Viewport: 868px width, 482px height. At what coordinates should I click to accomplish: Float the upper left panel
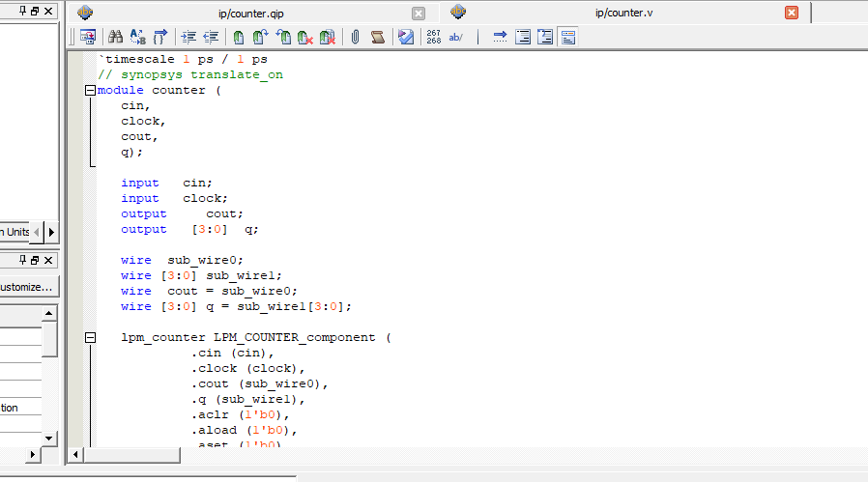point(35,11)
